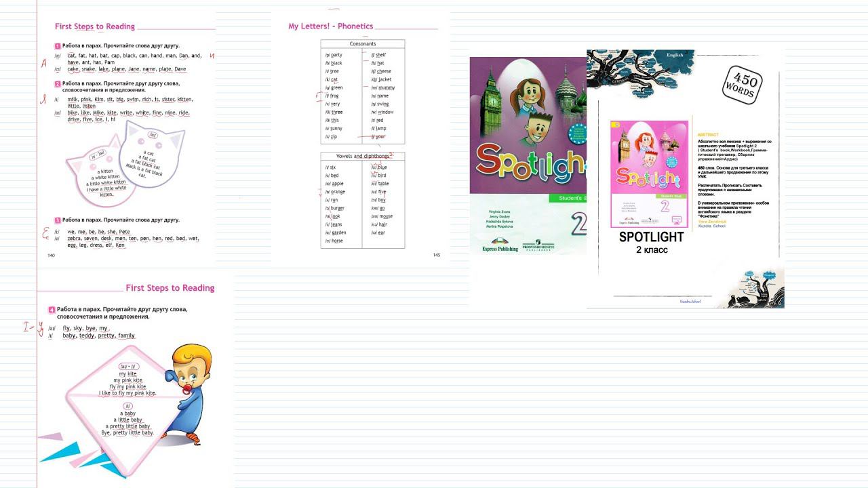The height and width of the screenshot is (488, 868).
Task: Click the "SPOTLIGHT" title under the pink cover
Action: pyautogui.click(x=652, y=237)
